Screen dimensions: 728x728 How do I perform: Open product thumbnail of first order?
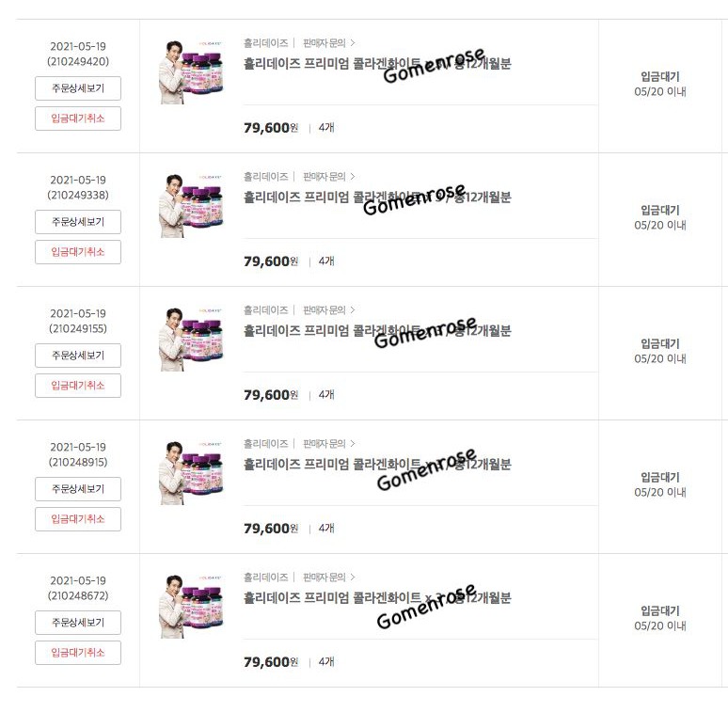(x=191, y=72)
